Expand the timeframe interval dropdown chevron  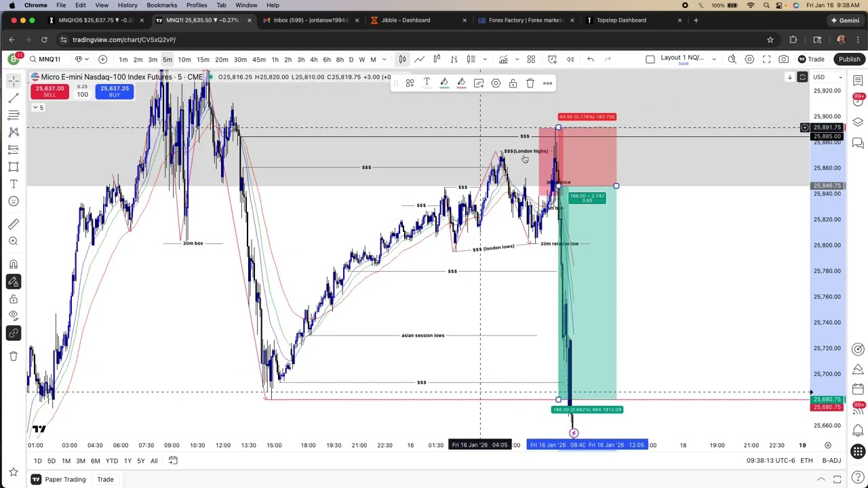click(x=384, y=60)
